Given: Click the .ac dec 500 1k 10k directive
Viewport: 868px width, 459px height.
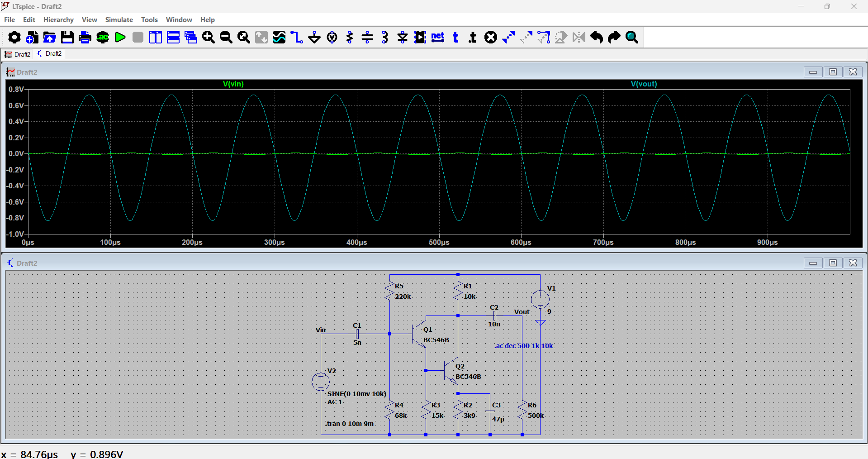Looking at the screenshot, I should click(523, 346).
